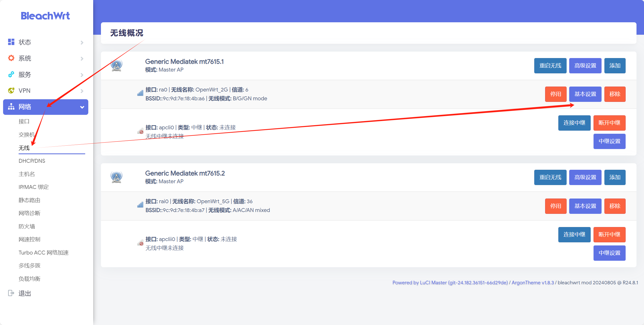
Task: Click 高级设置 for mt7615.1
Action: (585, 66)
